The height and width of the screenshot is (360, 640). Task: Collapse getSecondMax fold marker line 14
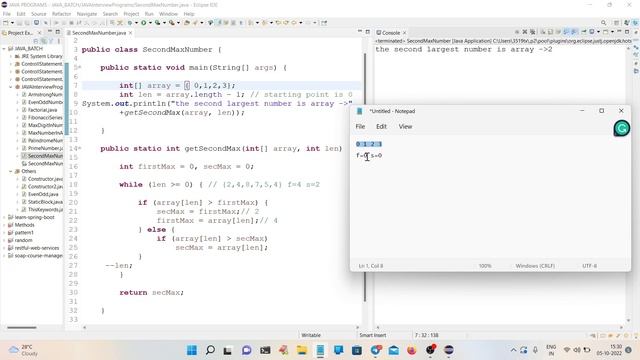[80, 149]
